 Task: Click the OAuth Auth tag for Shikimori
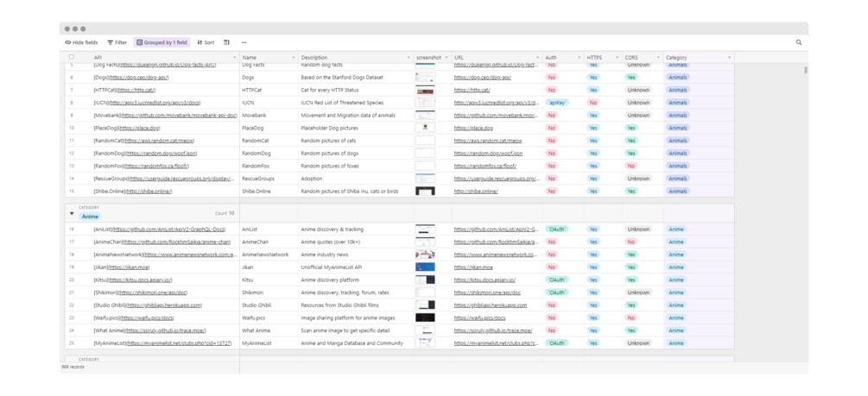click(x=556, y=292)
